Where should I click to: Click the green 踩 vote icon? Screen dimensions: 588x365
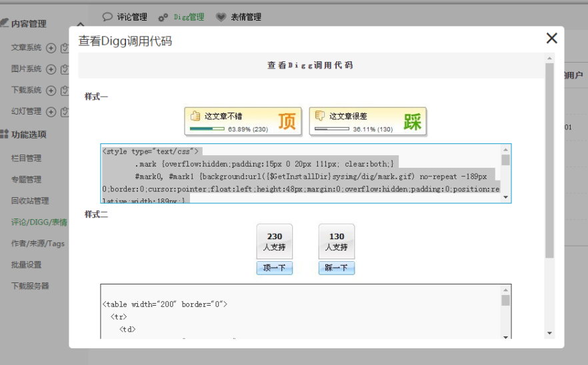coord(412,122)
